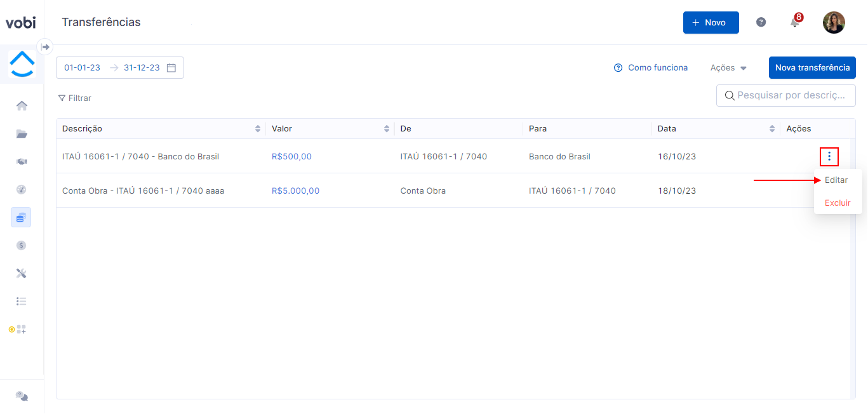The image size is (868, 414).
Task: Click Conta Obra in De column
Action: 423,190
